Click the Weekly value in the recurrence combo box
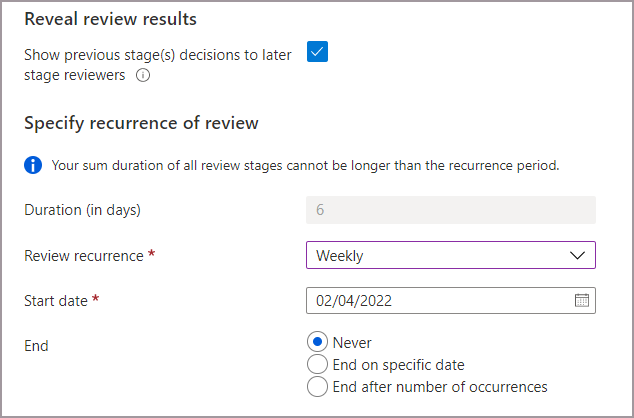This screenshot has height=418, width=634. 340,255
